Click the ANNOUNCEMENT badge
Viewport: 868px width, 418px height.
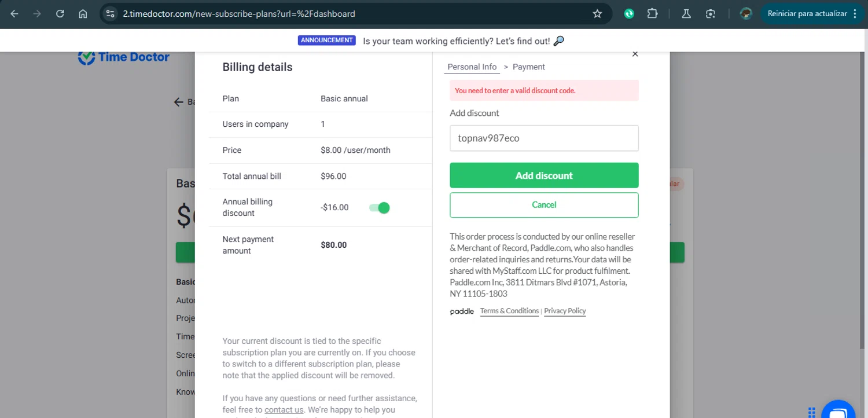tap(327, 41)
